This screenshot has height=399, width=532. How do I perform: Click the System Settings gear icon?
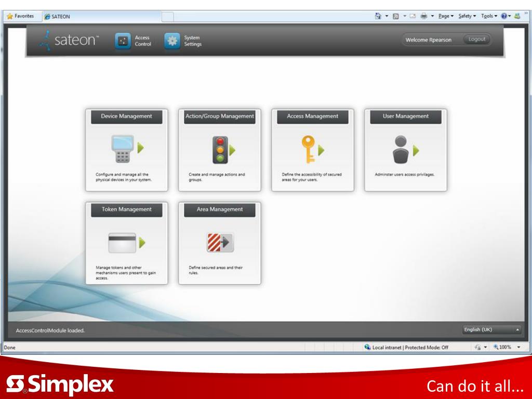(172, 41)
